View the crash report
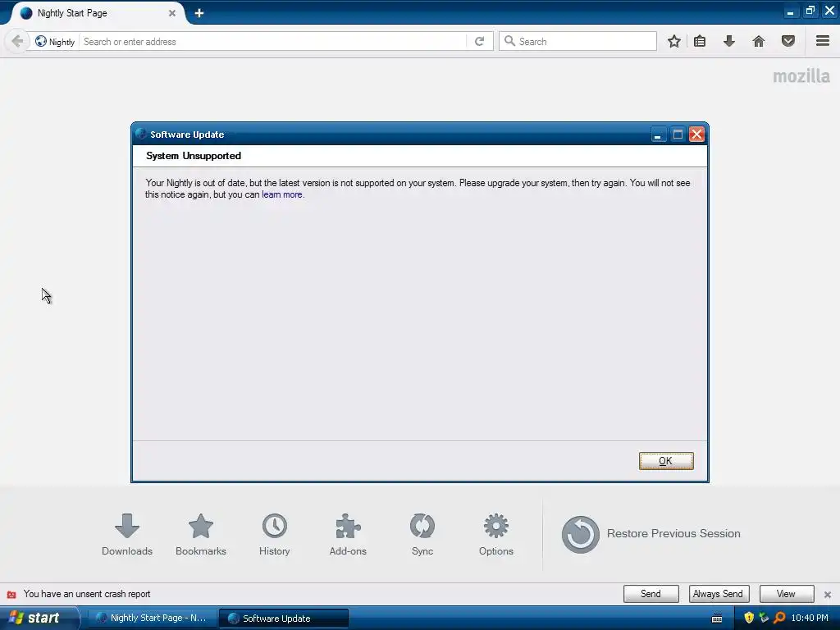840x630 pixels. [x=786, y=594]
